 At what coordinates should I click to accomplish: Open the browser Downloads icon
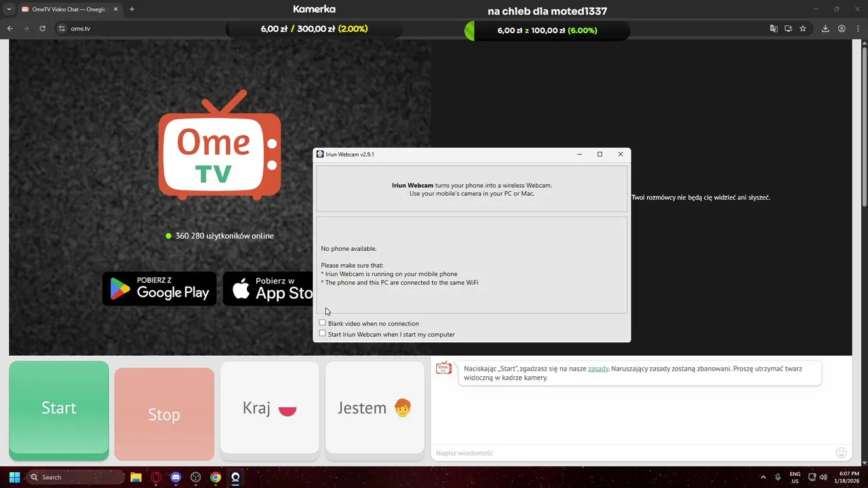pos(825,28)
